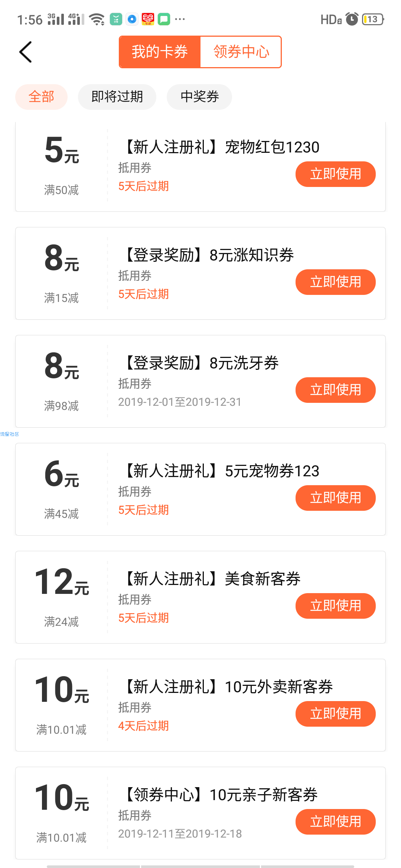Screen dimensions: 401x868
Task: Tap the blue circle notification icon
Action: 132,19
